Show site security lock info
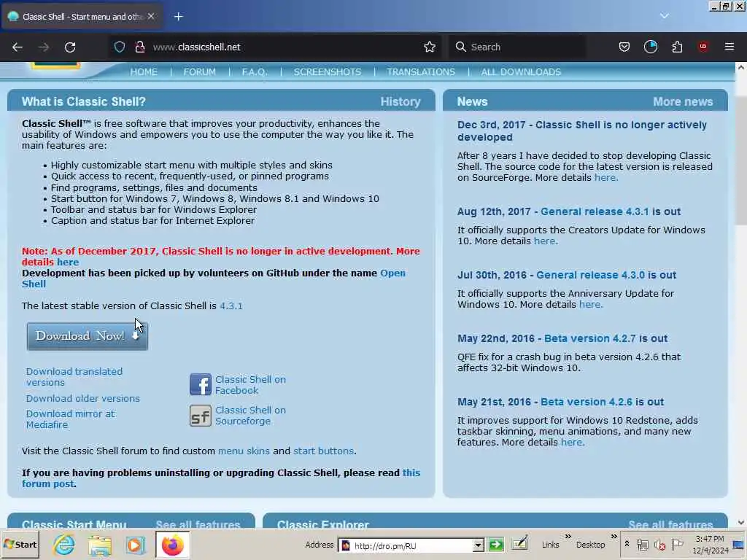747x560 pixels. (139, 47)
